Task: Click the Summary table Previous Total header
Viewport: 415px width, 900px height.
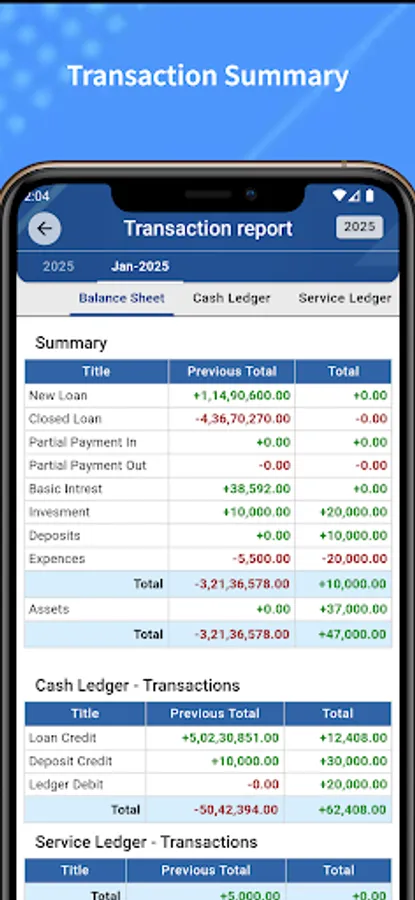Action: click(232, 371)
